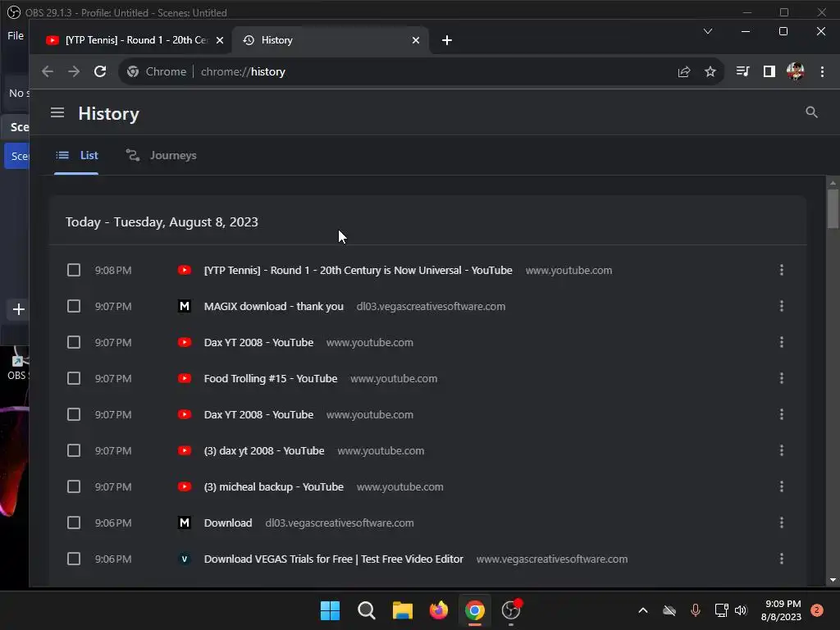The height and width of the screenshot is (630, 840).
Task: Click the history page scrollbar thumb
Action: click(833, 209)
